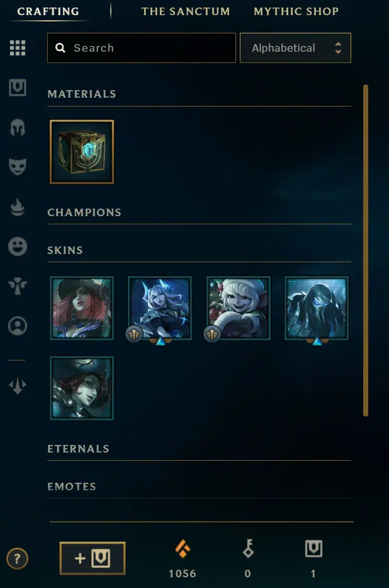Click the loot list vertical scrollbar
The height and width of the screenshot is (588, 389).
366,250
